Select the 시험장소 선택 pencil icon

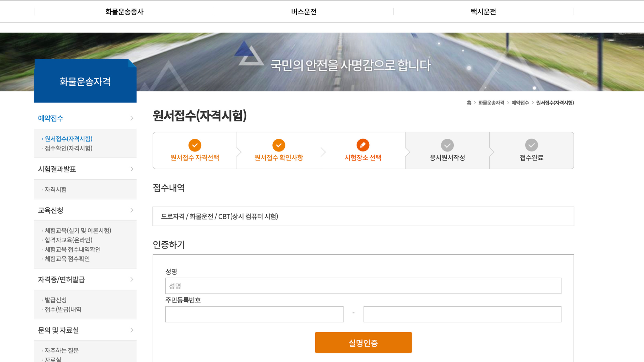363,145
